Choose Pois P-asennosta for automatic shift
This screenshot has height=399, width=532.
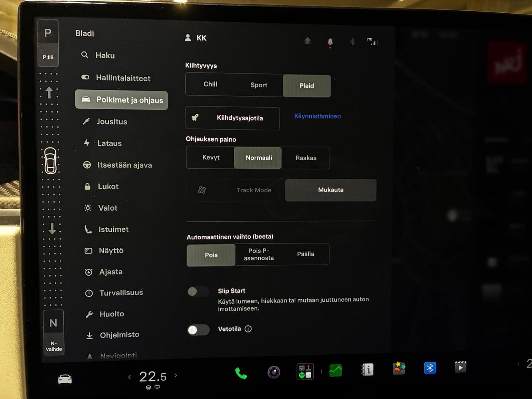259,254
